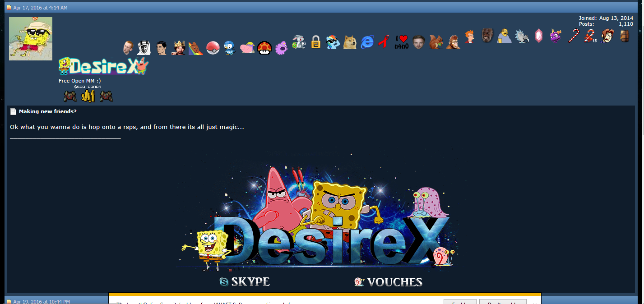Click the crowned bearded man award
The width and height of the screenshot is (644, 304).
pos(180,47)
